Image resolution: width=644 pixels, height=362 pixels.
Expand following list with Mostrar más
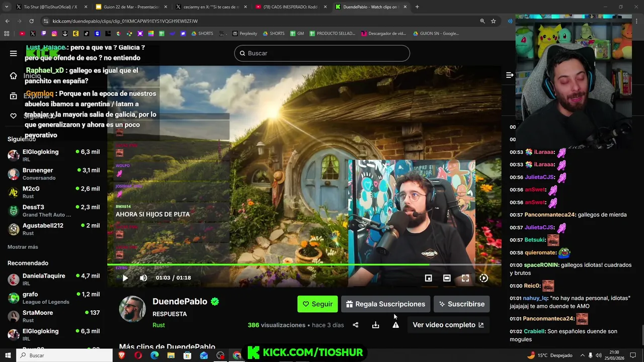tap(23, 247)
